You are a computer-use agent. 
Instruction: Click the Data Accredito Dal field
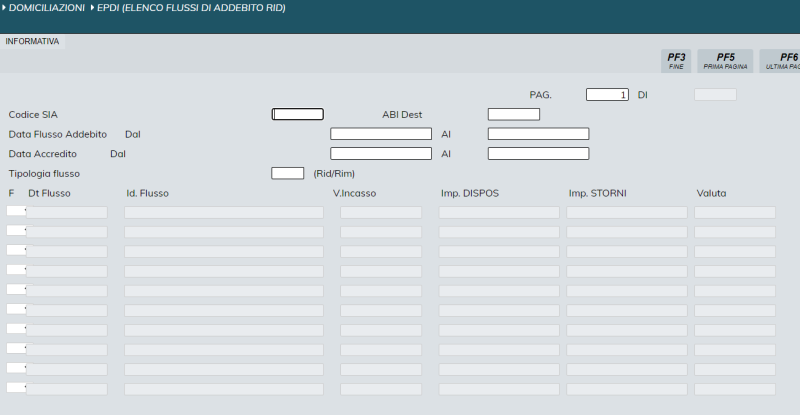(380, 154)
